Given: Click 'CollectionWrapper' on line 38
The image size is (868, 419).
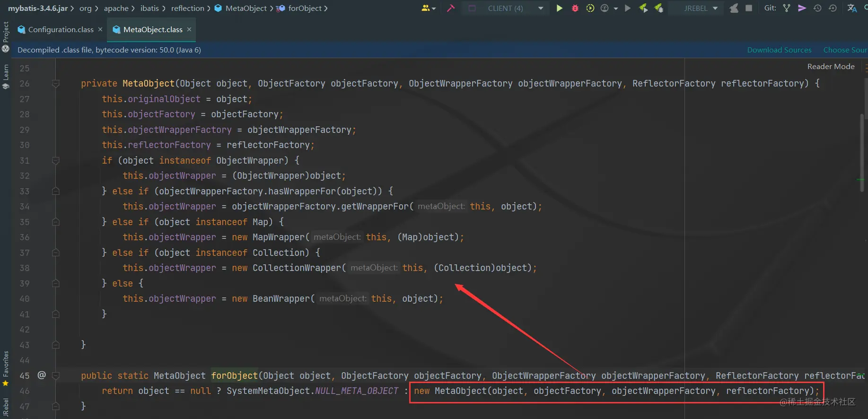Looking at the screenshot, I should click(297, 268).
